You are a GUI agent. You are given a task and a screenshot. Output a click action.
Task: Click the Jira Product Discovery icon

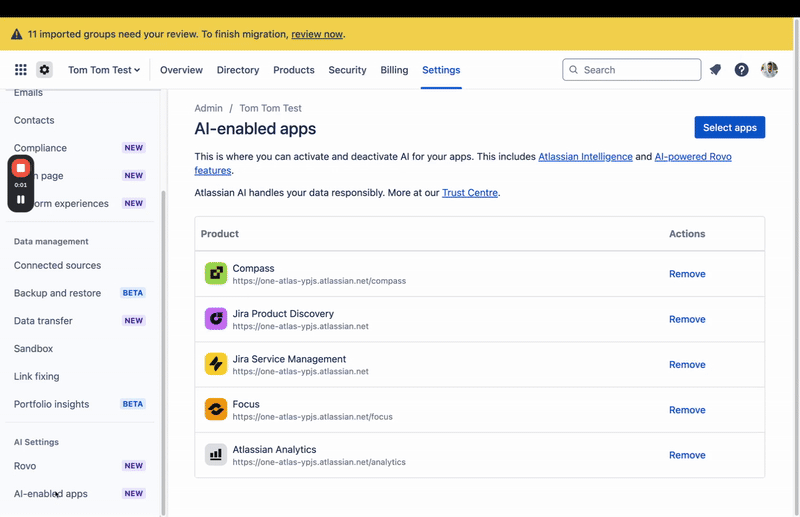(x=216, y=319)
